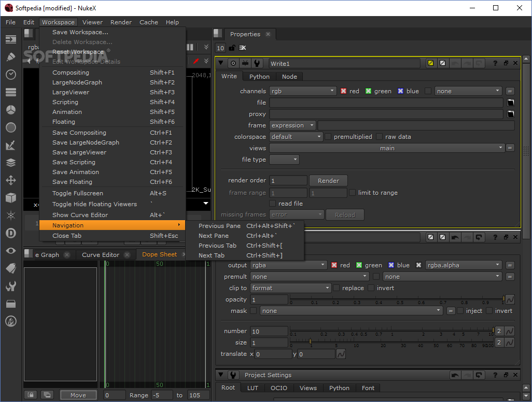
Task: Click the size slider track
Action: click(392, 342)
